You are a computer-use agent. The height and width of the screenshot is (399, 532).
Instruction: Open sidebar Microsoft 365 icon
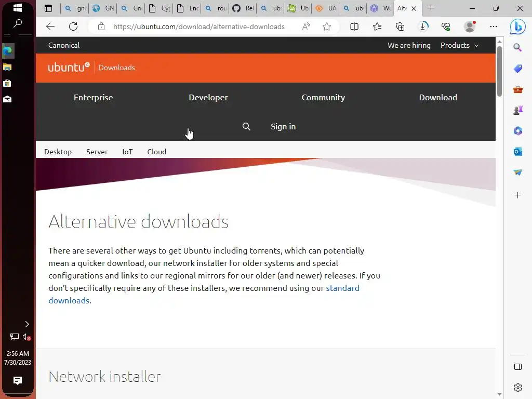518,131
